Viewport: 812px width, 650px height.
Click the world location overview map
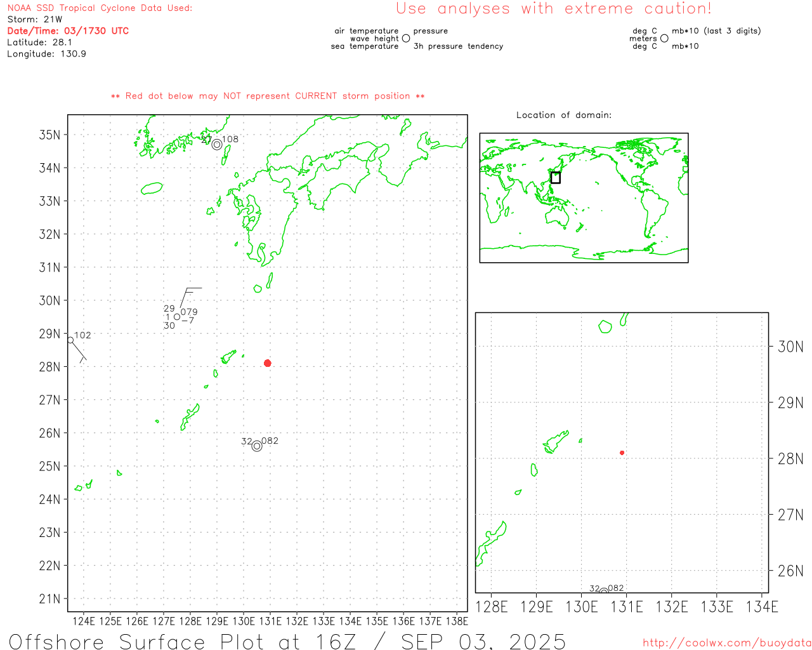coord(584,197)
